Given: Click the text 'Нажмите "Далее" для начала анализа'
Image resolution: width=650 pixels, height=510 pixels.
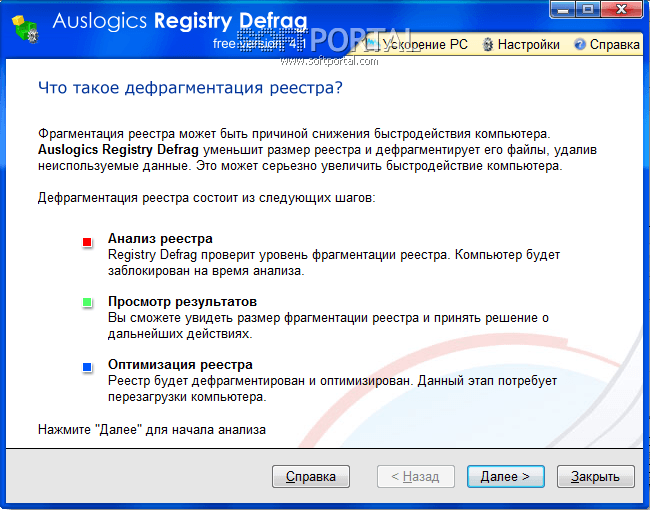Looking at the screenshot, I should [152, 429].
